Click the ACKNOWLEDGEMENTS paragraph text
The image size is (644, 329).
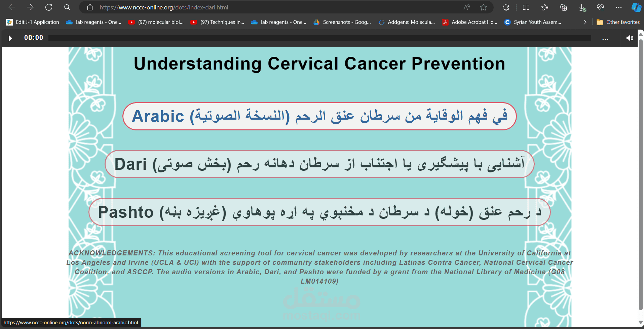pos(319,267)
